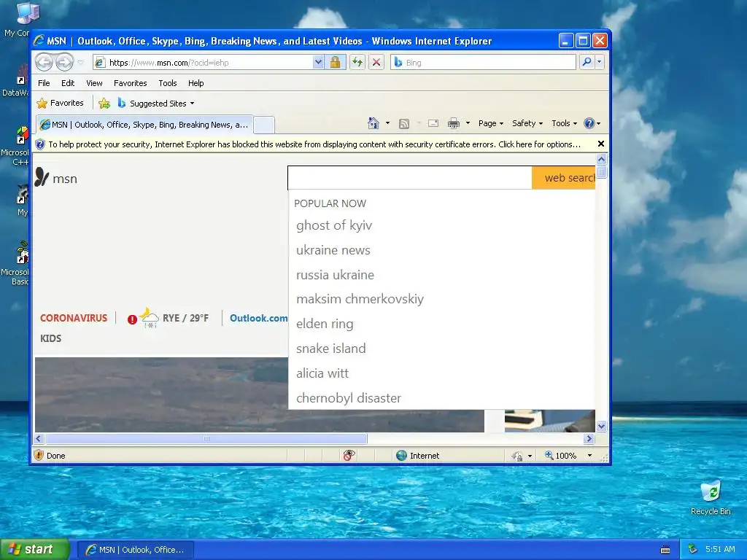
Task: Select 'ukraine news' suggestion
Action: tap(333, 250)
